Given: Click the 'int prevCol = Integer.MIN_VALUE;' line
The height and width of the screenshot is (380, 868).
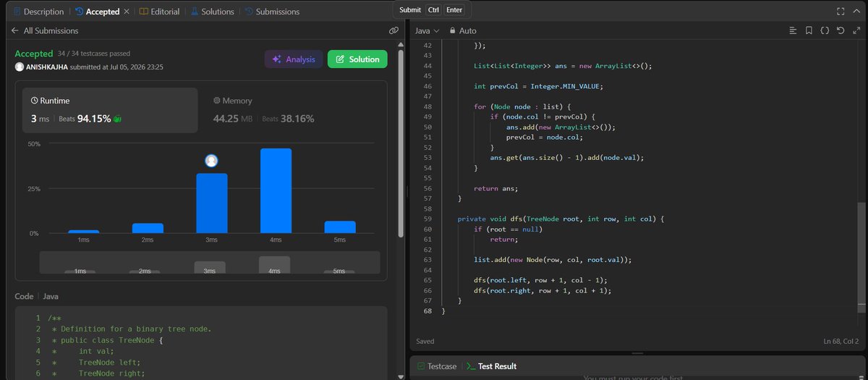Looking at the screenshot, I should [538, 86].
